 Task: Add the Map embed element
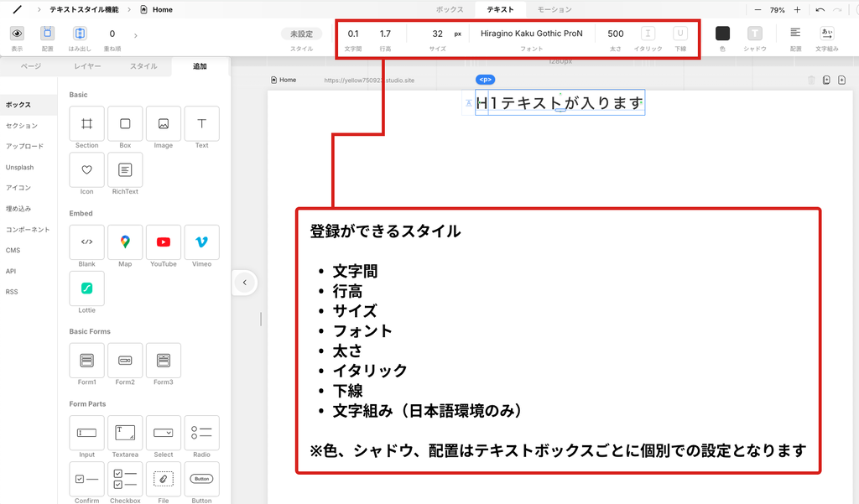coord(125,242)
